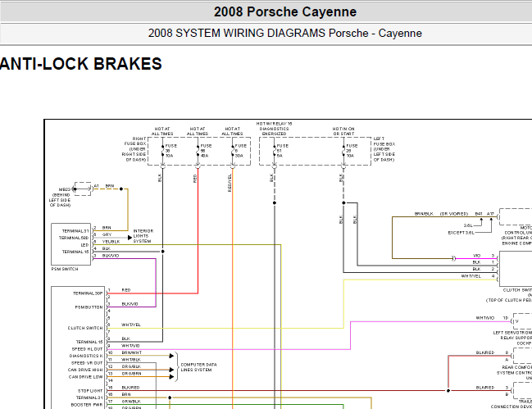Click the "VIO" wire label at clutch switch pin 3
Viewport: 532px width, 409px height.
[476, 256]
